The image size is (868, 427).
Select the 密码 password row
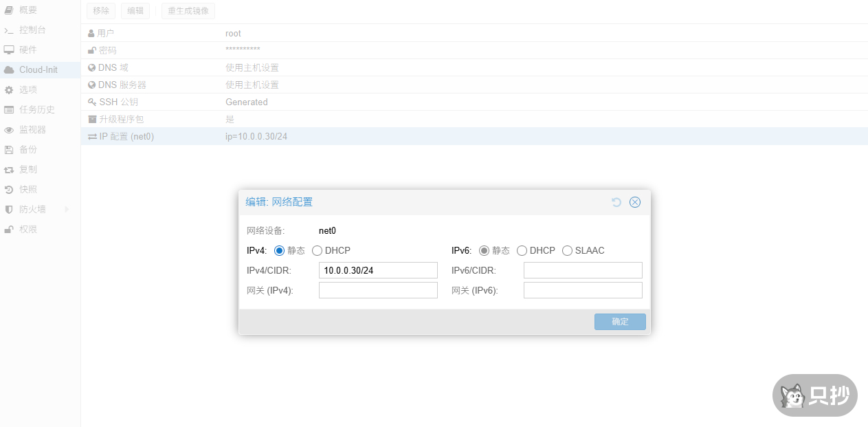(474, 50)
